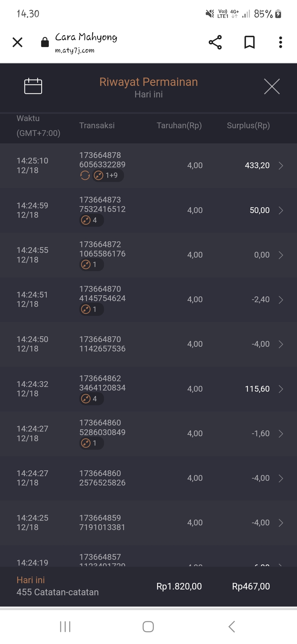Expand details for the 50,00 surplus row
Screen dimensions: 297x644
point(281,211)
